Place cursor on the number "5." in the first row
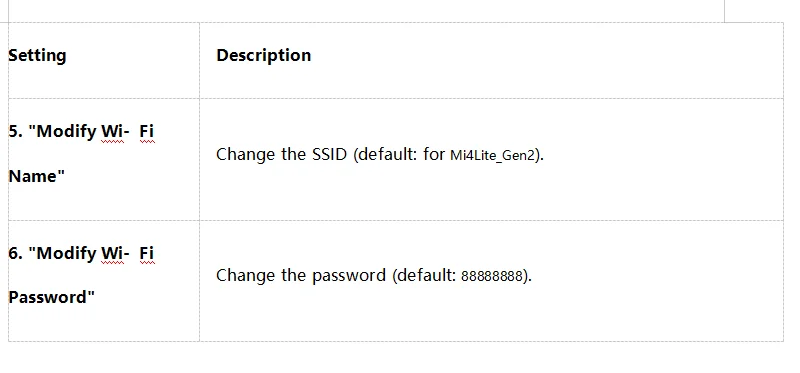 (16, 131)
